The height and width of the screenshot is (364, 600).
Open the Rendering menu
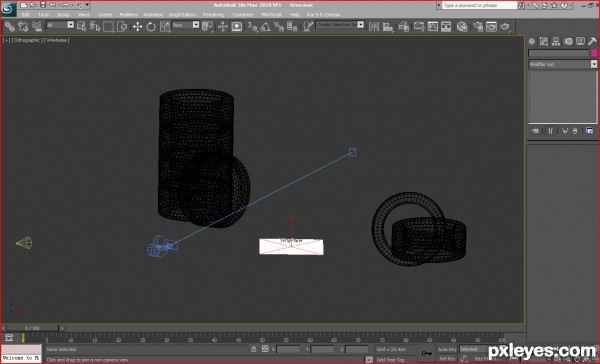(213, 15)
